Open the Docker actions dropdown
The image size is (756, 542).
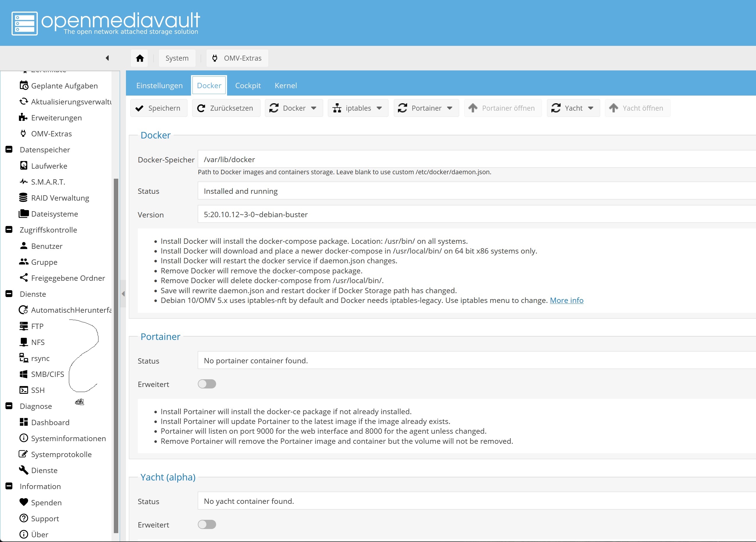294,108
